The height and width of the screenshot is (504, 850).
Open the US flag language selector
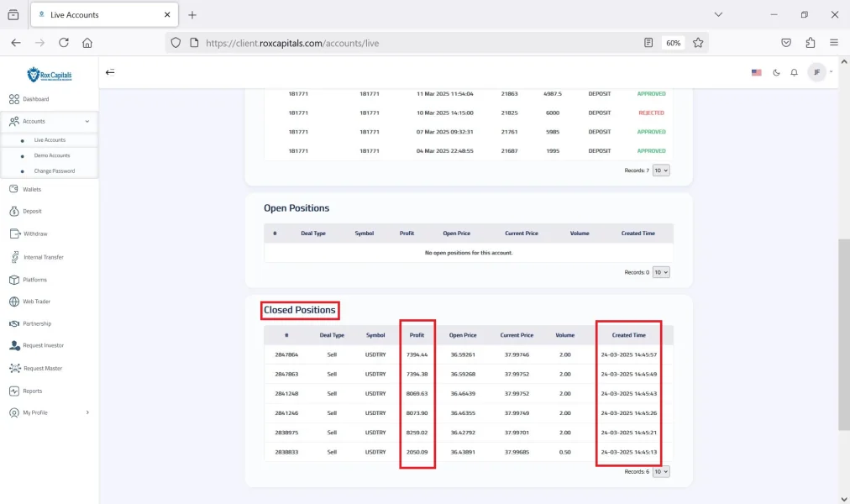756,73
